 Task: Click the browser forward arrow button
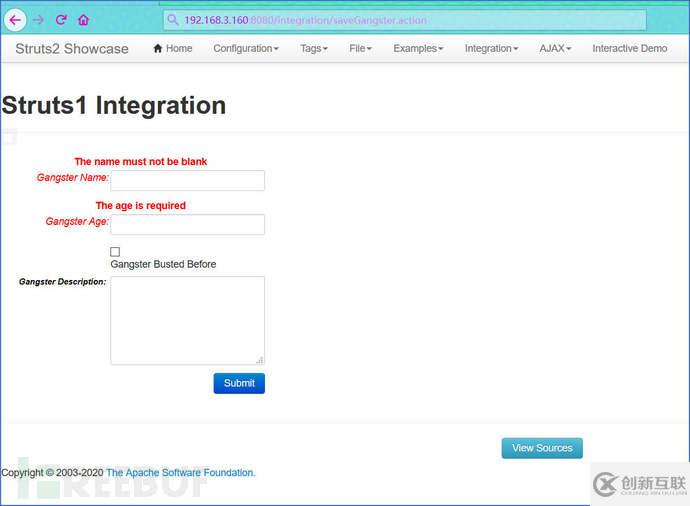[x=39, y=20]
